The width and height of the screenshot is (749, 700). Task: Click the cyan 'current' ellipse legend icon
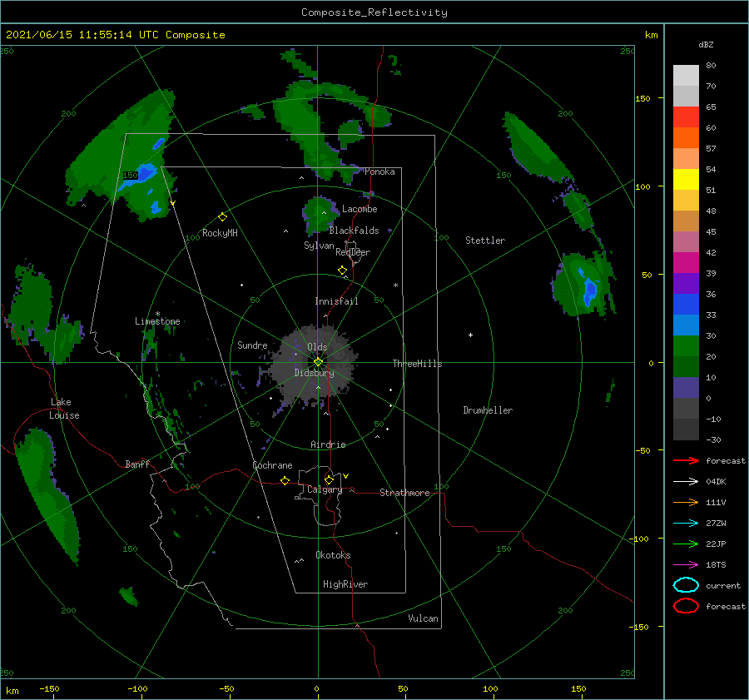686,585
